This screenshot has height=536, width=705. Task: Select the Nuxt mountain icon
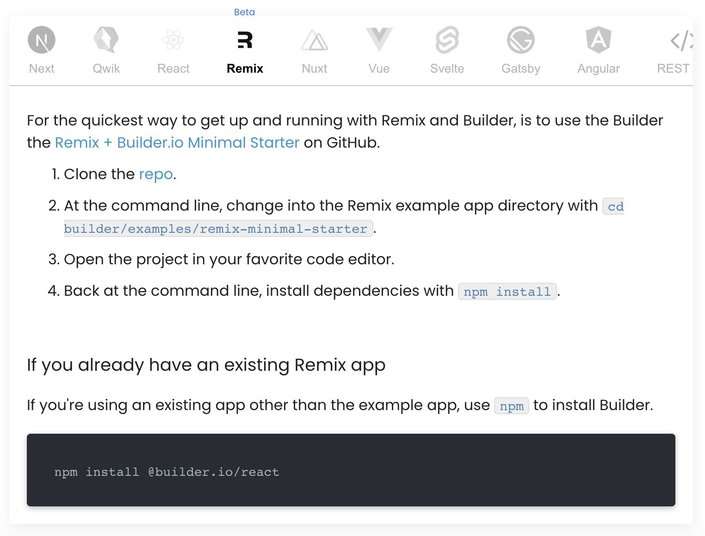click(x=314, y=40)
